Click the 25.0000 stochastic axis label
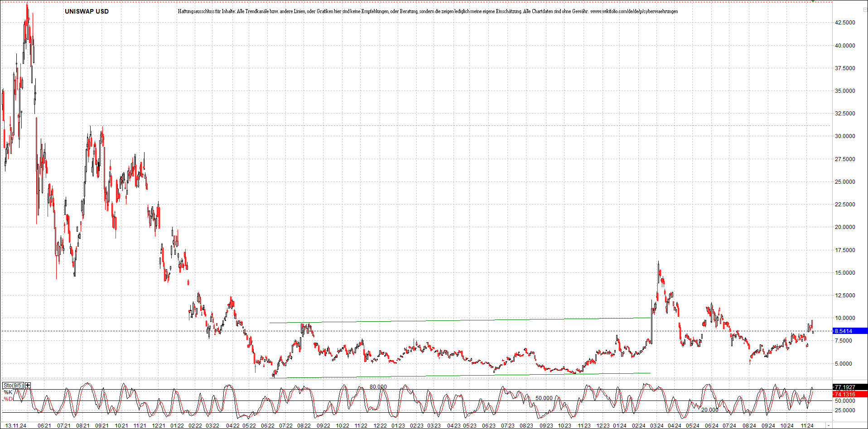The image size is (868, 429). [x=845, y=410]
